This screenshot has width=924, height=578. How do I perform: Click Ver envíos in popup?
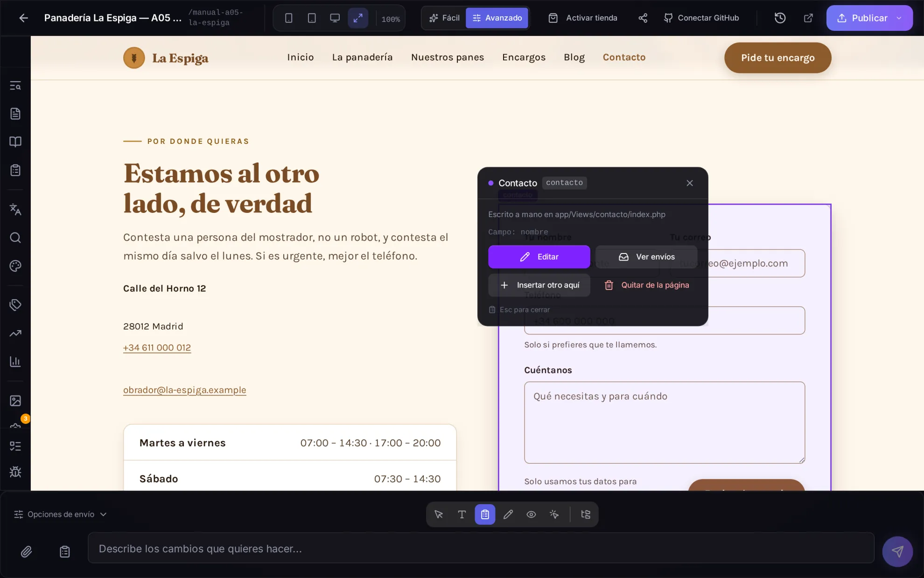coord(646,257)
